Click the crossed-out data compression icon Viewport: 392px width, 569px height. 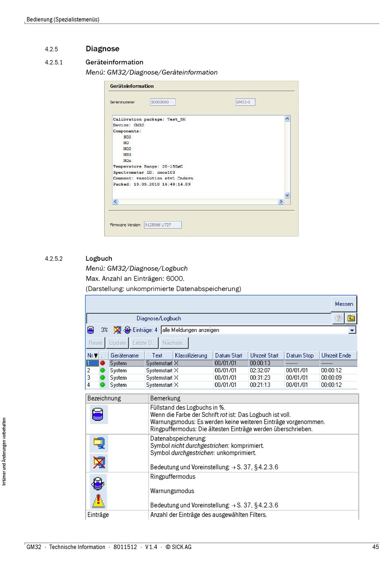118,330
